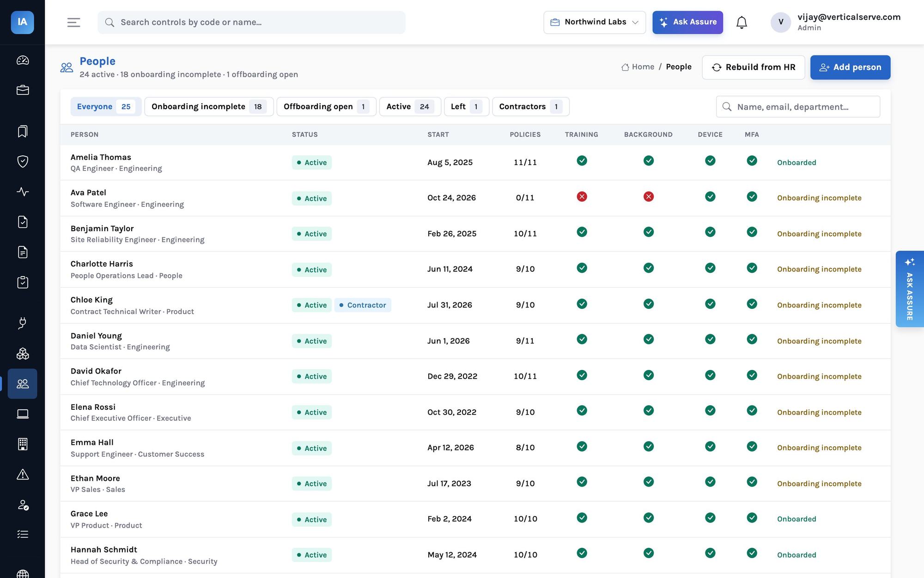Viewport: 924px width, 578px height.
Task: Open the clipboard check icon in sidebar
Action: pyautogui.click(x=23, y=282)
